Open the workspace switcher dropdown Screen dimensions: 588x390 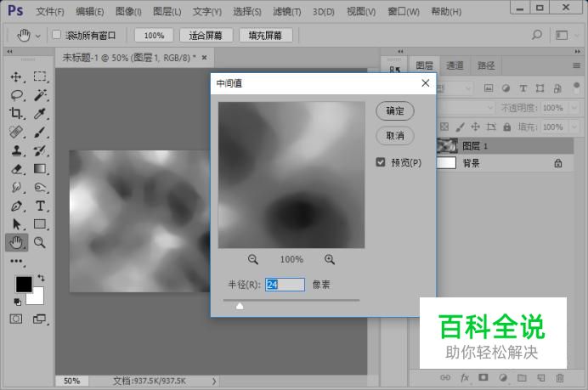(562, 35)
